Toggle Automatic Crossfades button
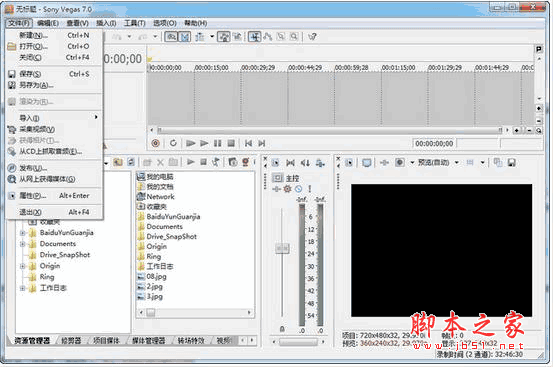This screenshot has height=367, width=553. tap(184, 36)
